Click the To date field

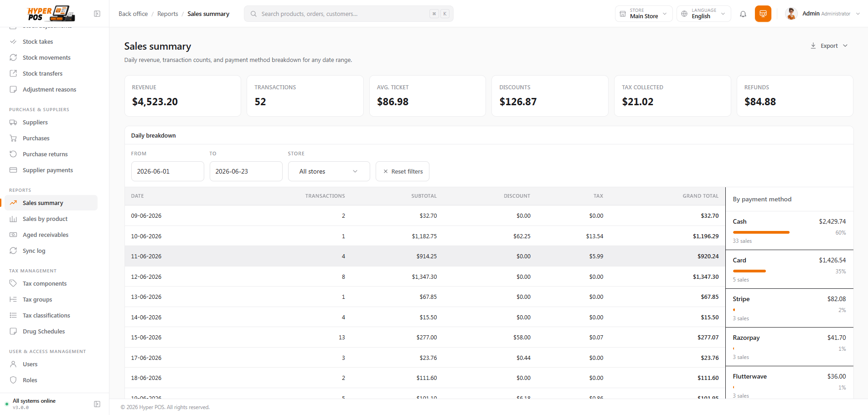246,171
